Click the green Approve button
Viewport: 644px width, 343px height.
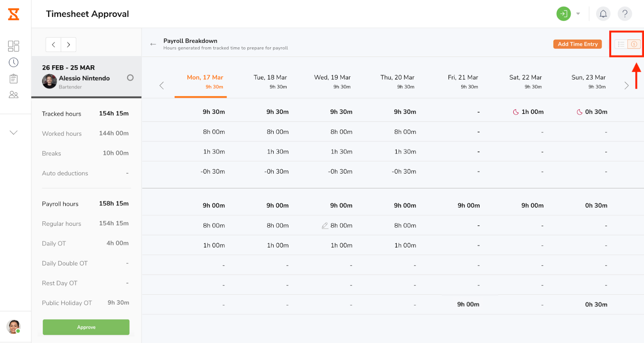(86, 327)
